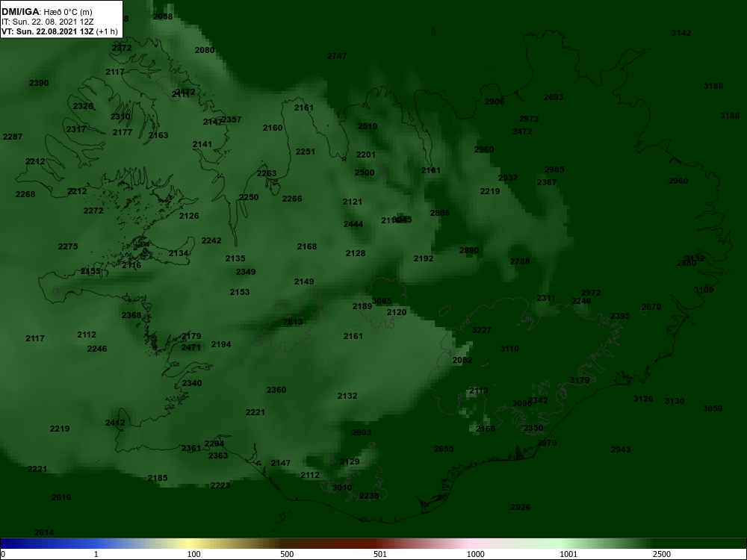Select the map value 2390
The height and width of the screenshot is (560, 747).
coord(39,83)
